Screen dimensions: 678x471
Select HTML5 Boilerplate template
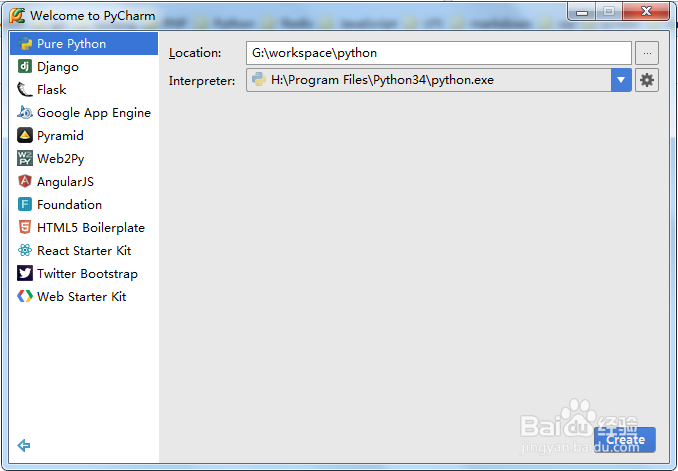pos(84,227)
